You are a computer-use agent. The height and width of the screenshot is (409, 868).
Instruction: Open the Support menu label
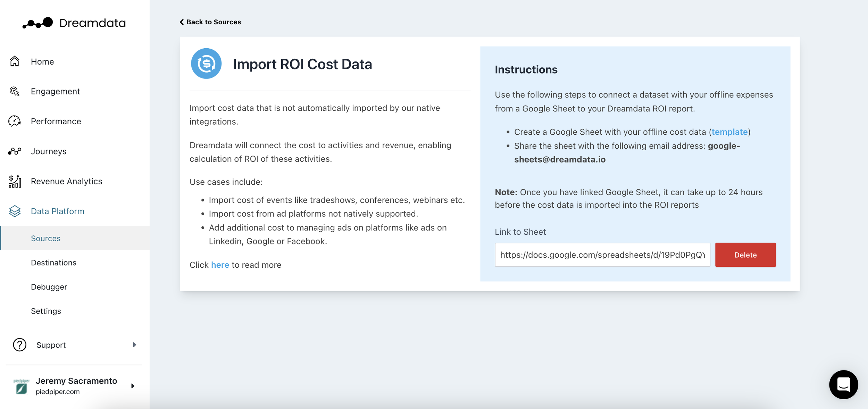[51, 345]
